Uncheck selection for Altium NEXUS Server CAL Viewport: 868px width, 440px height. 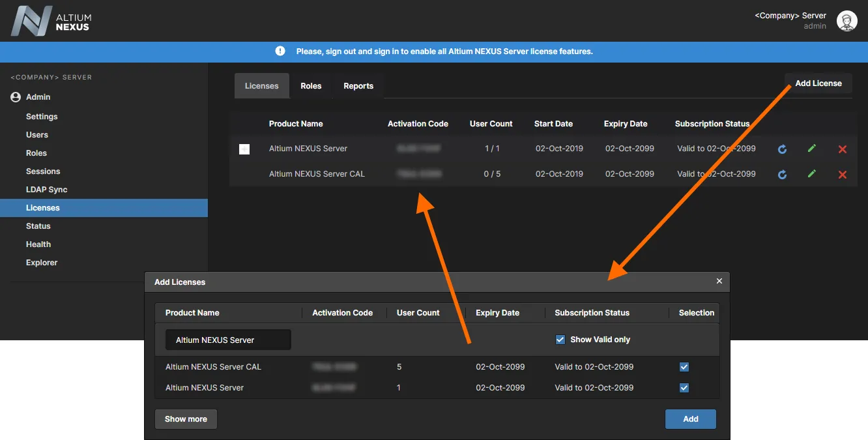(684, 367)
